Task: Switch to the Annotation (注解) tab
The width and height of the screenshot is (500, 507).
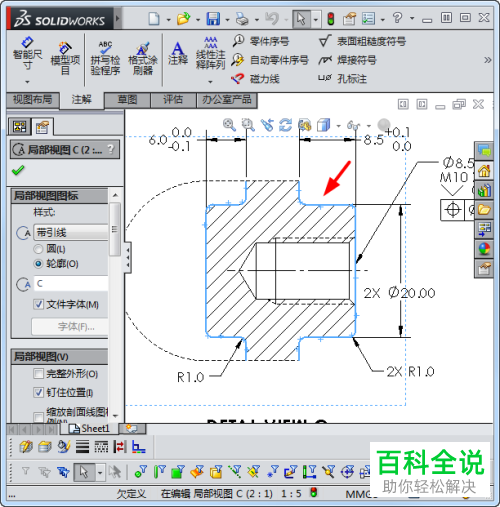Action: (x=81, y=99)
